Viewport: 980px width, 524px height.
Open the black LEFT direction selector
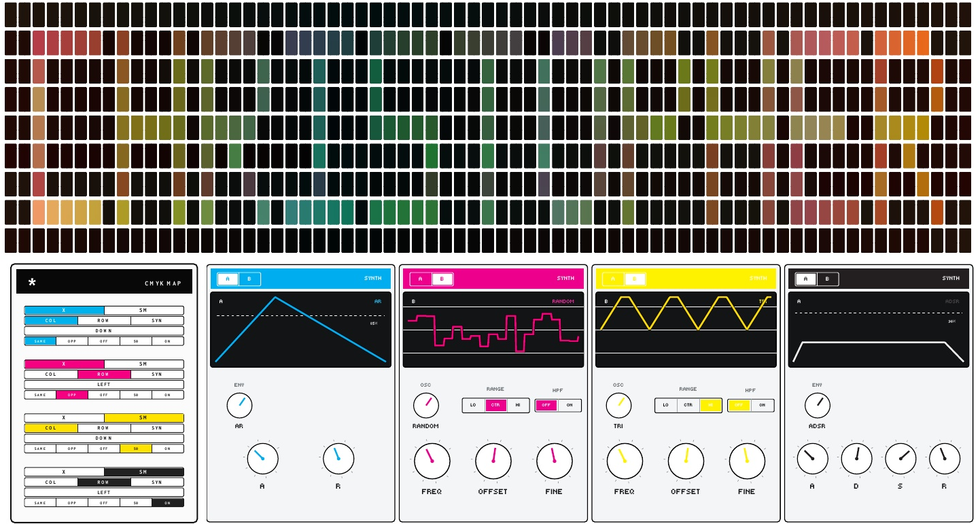pyautogui.click(x=104, y=492)
